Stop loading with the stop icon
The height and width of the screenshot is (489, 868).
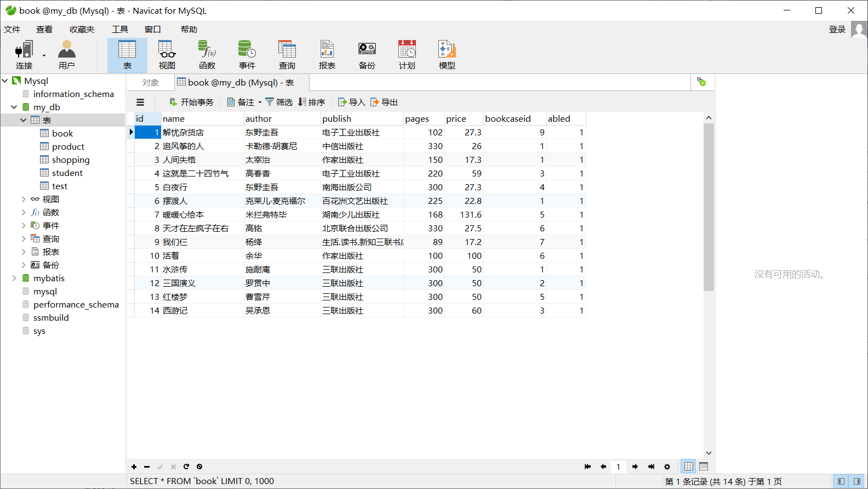[x=199, y=467]
